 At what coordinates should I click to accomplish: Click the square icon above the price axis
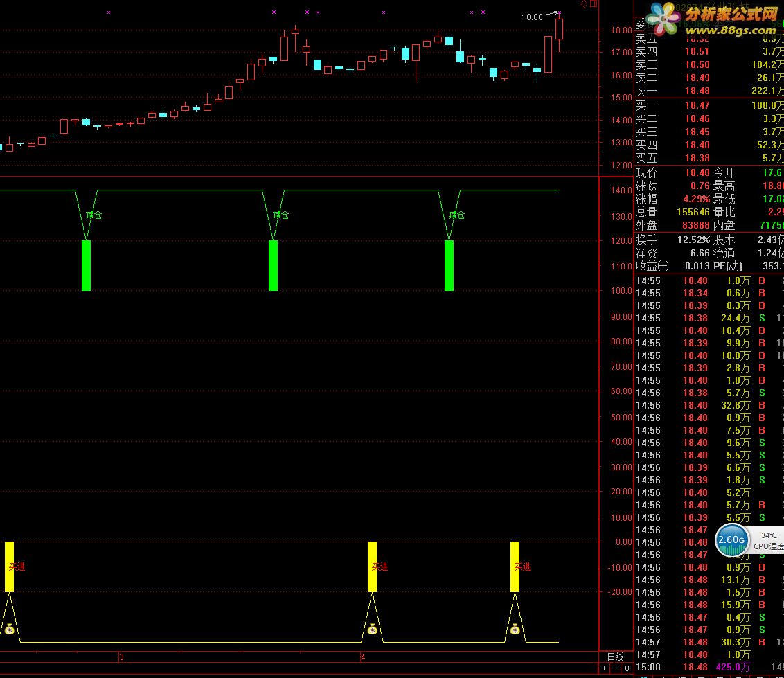[594, 4]
